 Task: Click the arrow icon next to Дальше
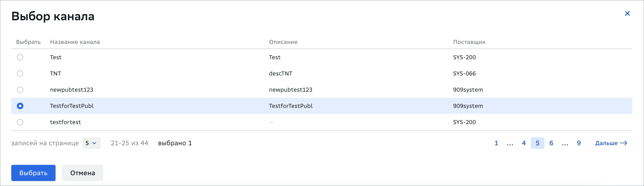tap(624, 143)
